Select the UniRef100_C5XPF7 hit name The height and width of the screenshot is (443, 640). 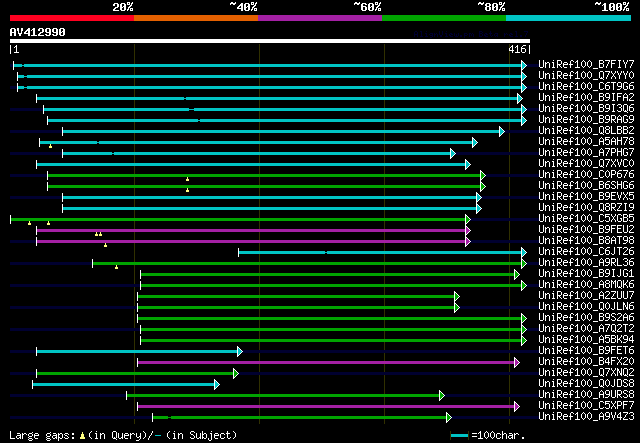[x=586, y=406]
